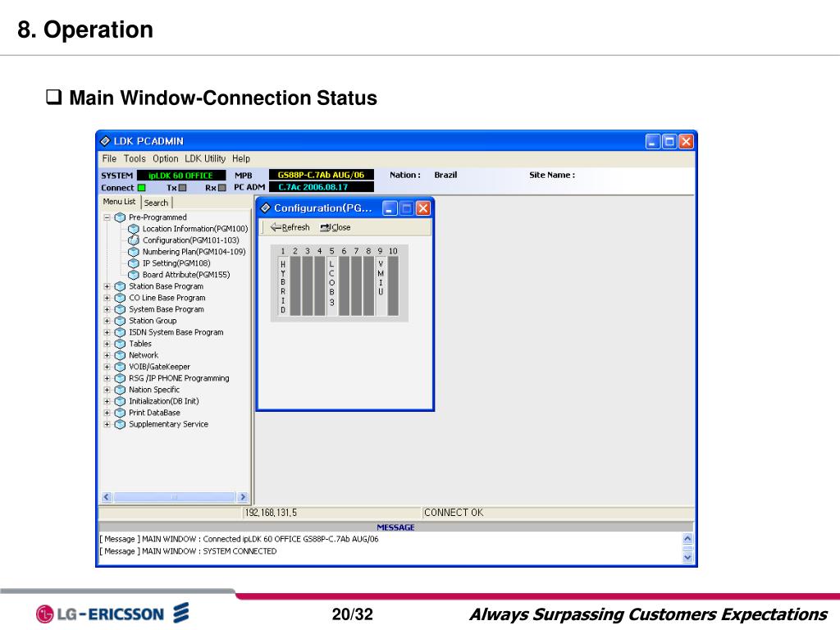The height and width of the screenshot is (630, 840).
Task: Click the Board Attribute(PGM155) item icon
Action: click(134, 275)
